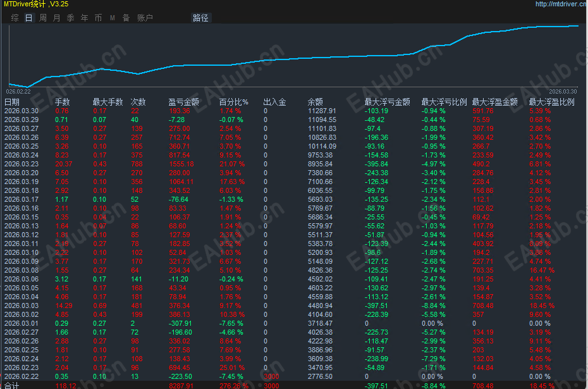
Task: Click floating loss value -397.51 in 2026.03.03 row
Action: 376,306
